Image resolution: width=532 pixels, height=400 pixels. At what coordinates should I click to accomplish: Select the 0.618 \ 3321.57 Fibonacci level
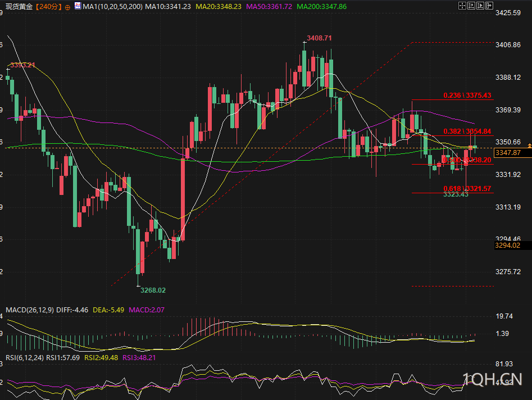point(467,189)
